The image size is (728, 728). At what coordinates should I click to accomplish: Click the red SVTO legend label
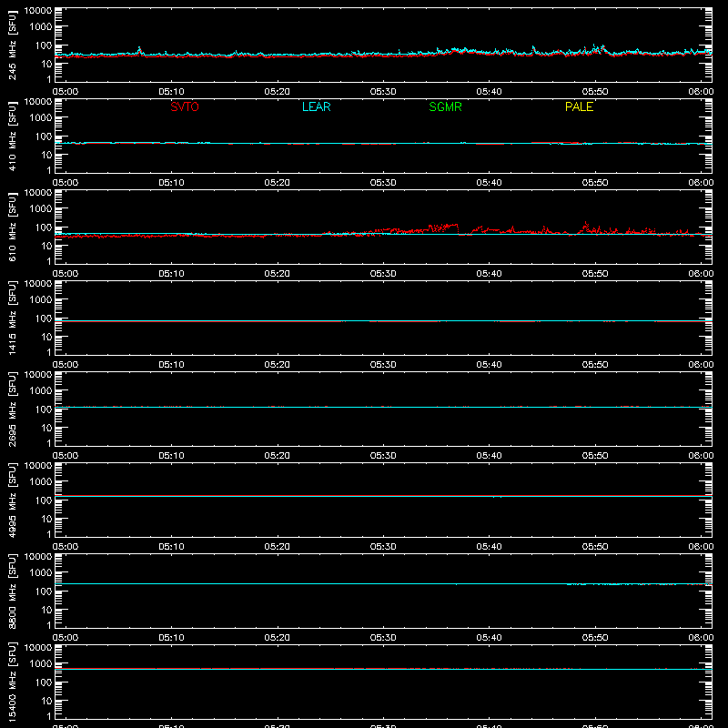tap(185, 106)
